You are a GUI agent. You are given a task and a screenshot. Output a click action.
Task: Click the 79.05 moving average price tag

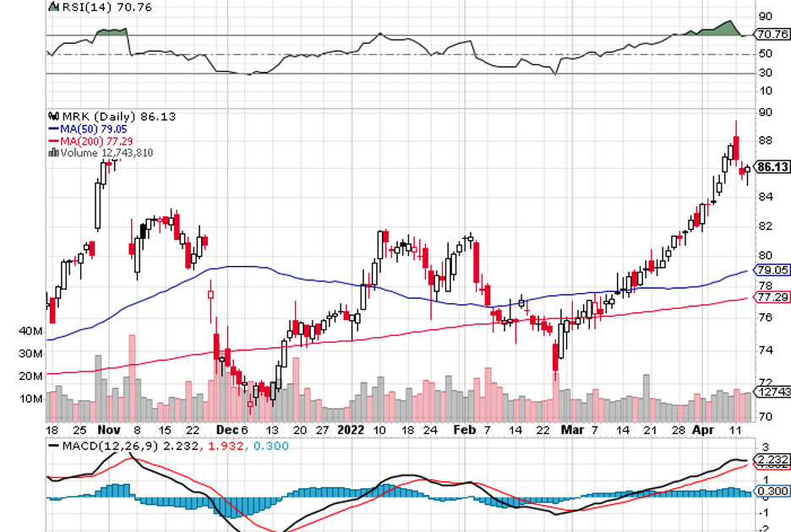pyautogui.click(x=772, y=270)
